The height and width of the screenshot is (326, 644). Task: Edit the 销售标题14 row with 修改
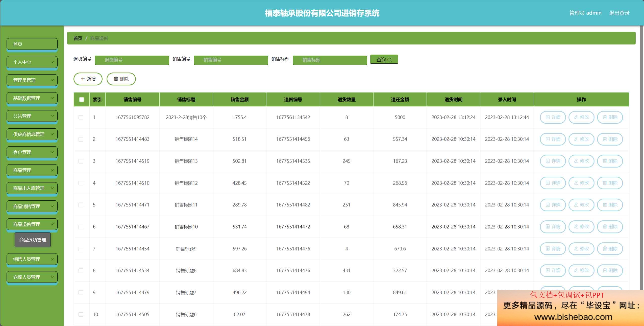tap(581, 139)
